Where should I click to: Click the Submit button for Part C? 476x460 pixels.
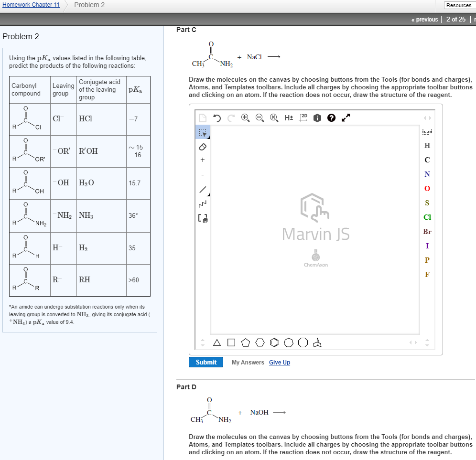point(206,362)
